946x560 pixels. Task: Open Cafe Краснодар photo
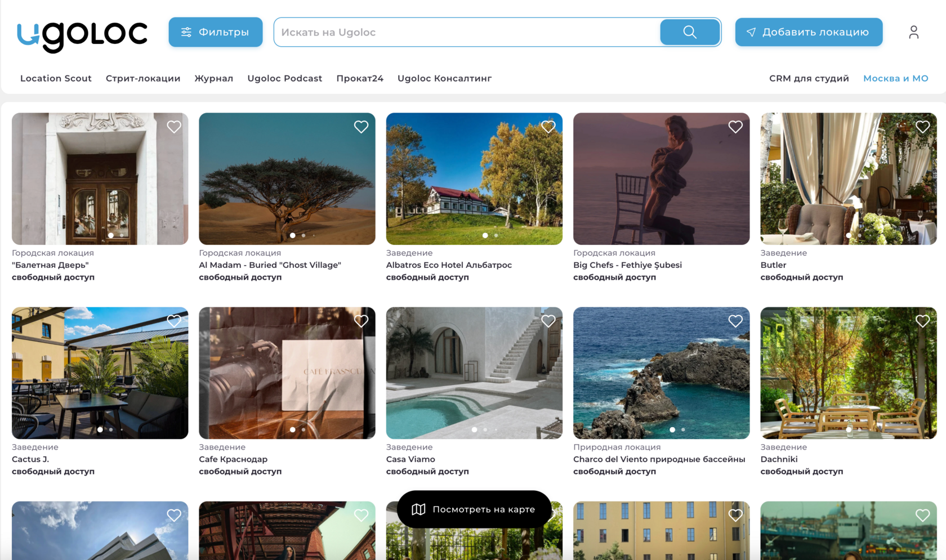pos(287,373)
